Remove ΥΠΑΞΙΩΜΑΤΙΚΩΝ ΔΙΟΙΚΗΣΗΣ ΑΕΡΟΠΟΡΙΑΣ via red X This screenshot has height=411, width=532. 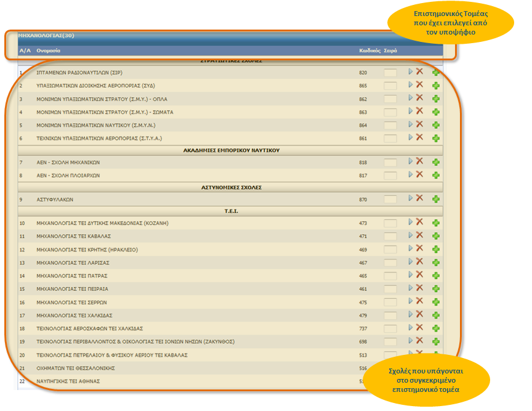pyautogui.click(x=420, y=84)
